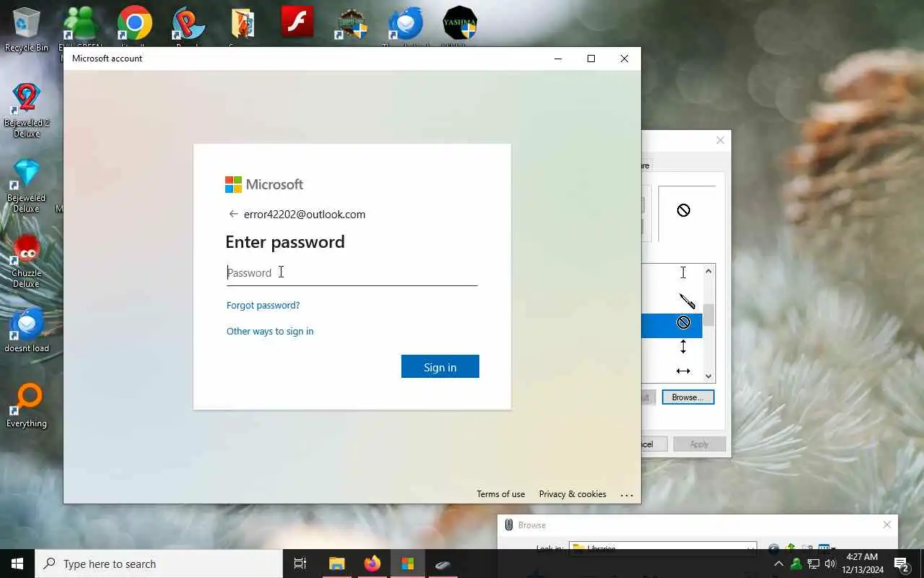Close the Browse dialog window
The width and height of the screenshot is (924, 578).
[x=887, y=525]
